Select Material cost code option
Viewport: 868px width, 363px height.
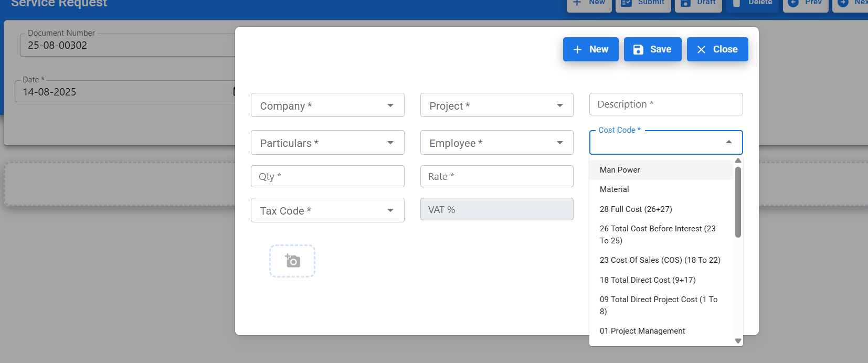615,189
